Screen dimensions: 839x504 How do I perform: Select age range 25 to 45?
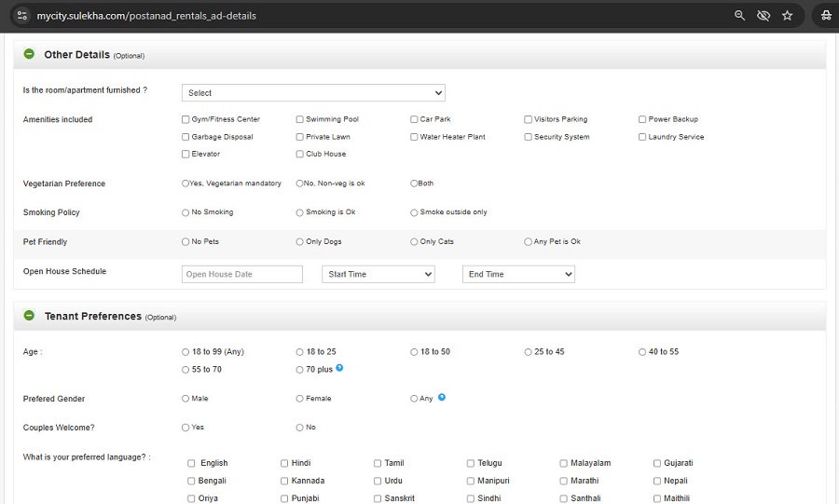pos(529,352)
